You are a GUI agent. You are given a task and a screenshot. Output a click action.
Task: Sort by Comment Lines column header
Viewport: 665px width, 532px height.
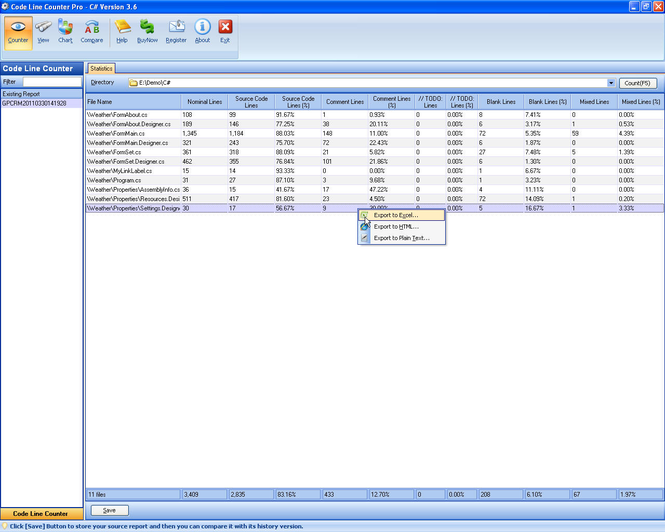345,102
